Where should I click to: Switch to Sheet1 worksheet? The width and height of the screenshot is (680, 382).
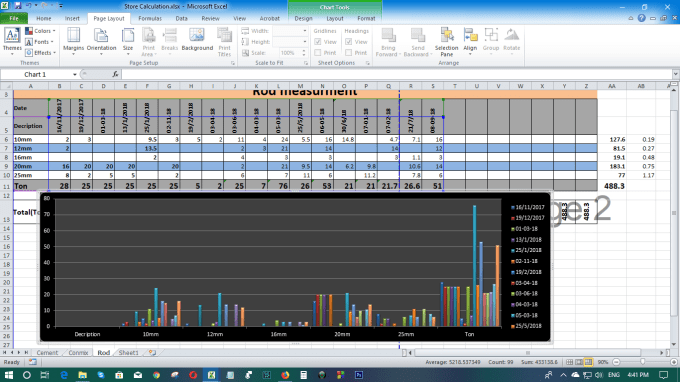click(129, 353)
